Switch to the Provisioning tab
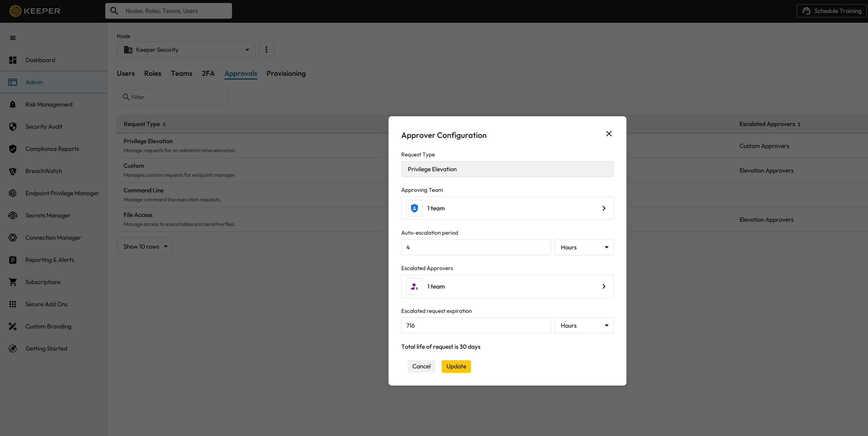Image resolution: width=868 pixels, height=436 pixels. pos(286,73)
